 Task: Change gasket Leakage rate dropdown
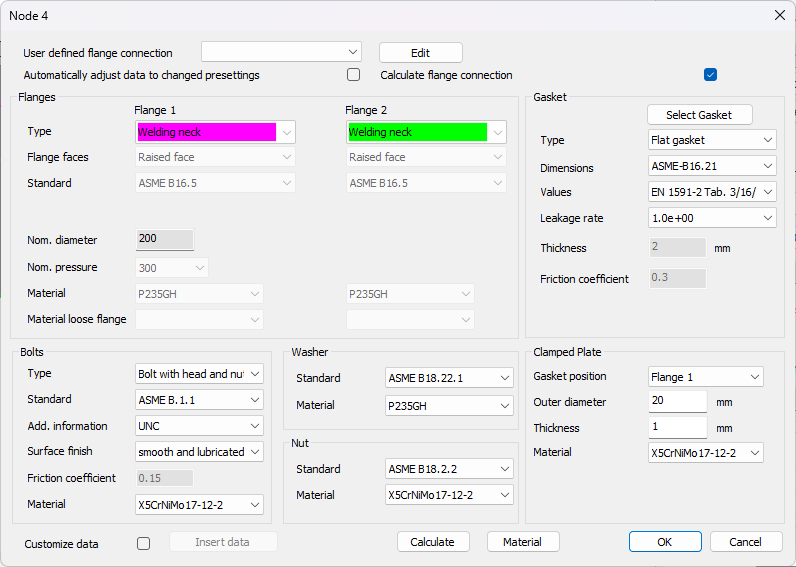(x=712, y=218)
